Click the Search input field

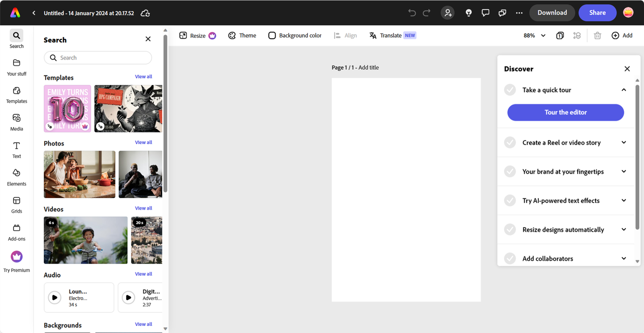pyautogui.click(x=98, y=58)
